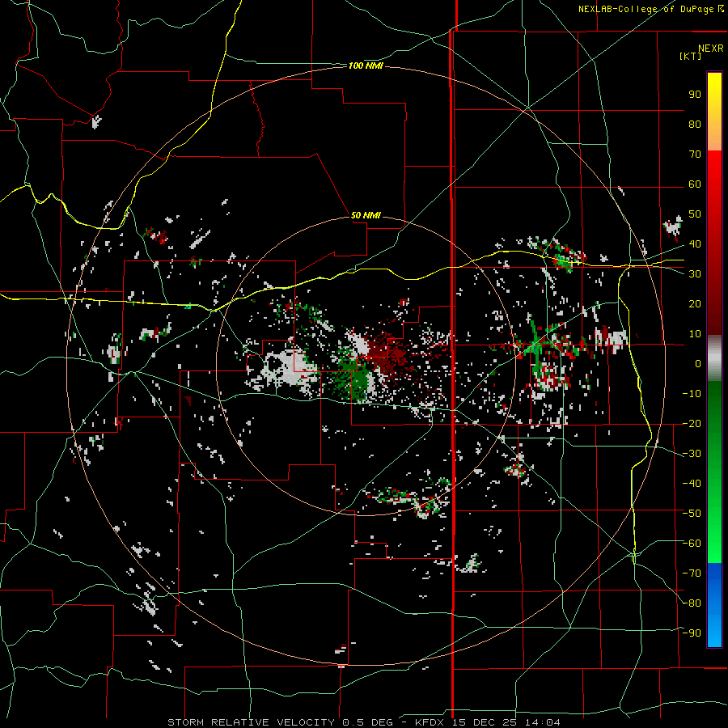The height and width of the screenshot is (728, 728).
Task: Click the 20 value on the velocity scale
Action: tap(695, 304)
